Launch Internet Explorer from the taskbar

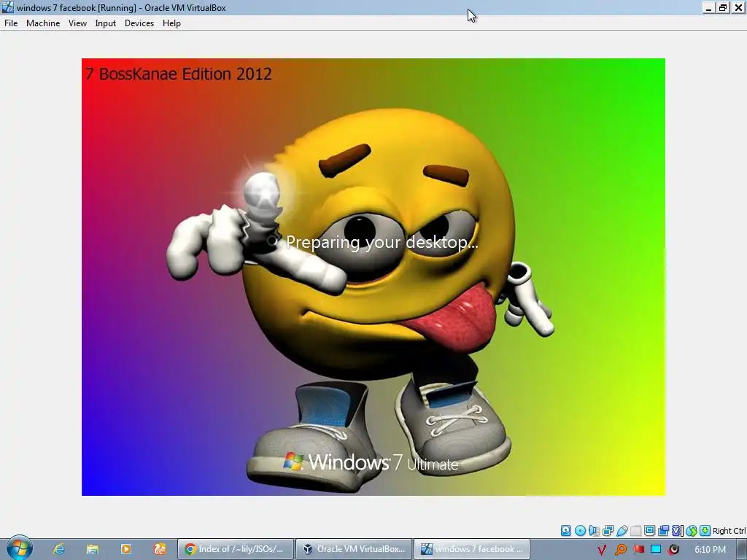[x=58, y=549]
